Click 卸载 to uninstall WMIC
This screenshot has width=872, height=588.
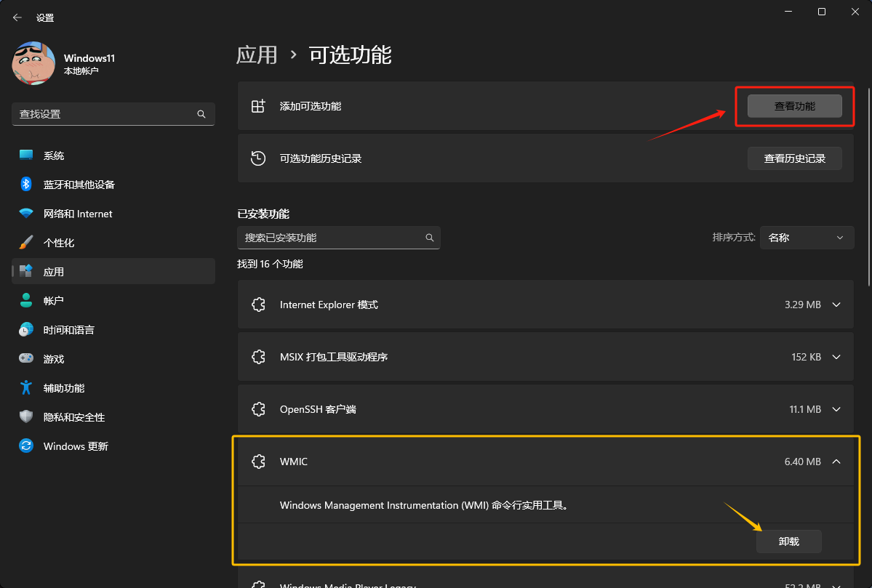tap(788, 541)
